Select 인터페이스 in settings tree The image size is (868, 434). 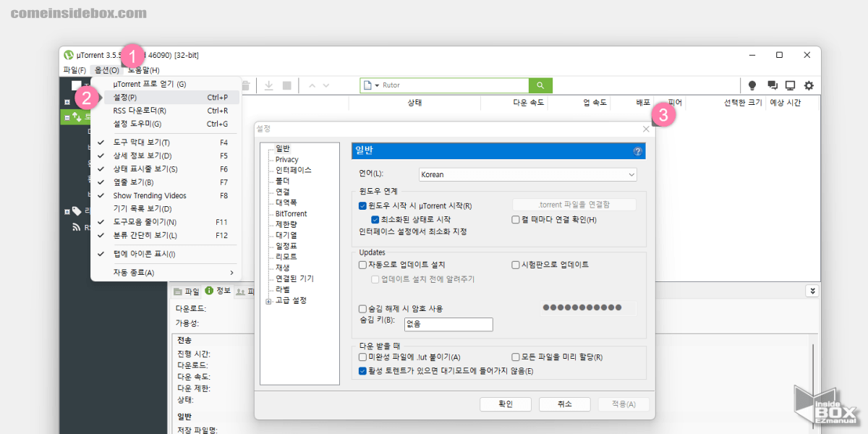pyautogui.click(x=294, y=170)
